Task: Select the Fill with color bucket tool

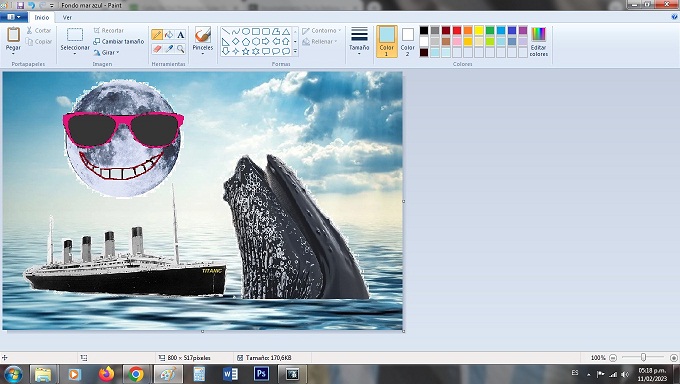Action: (169, 35)
